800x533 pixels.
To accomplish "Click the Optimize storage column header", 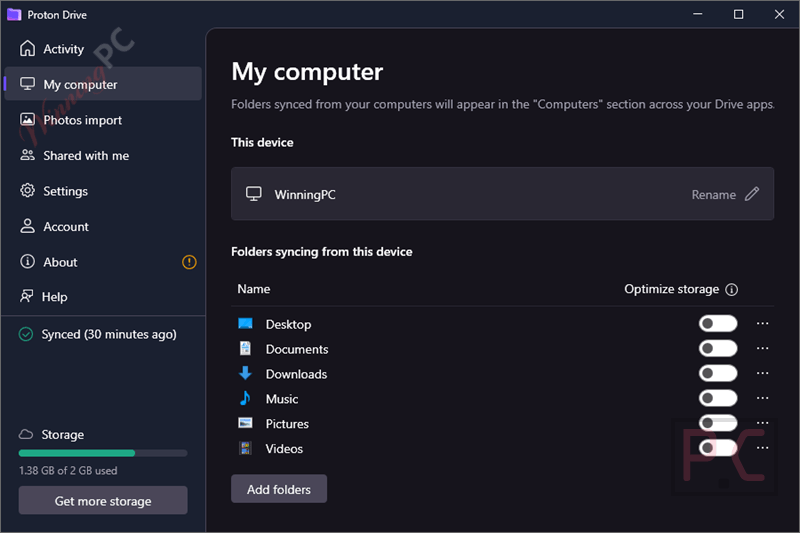I will [671, 289].
